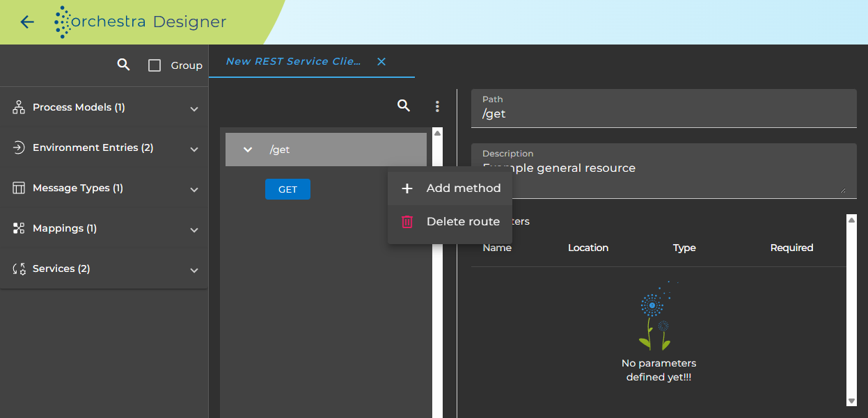Click the Location column header
This screenshot has height=418, width=868.
588,248
